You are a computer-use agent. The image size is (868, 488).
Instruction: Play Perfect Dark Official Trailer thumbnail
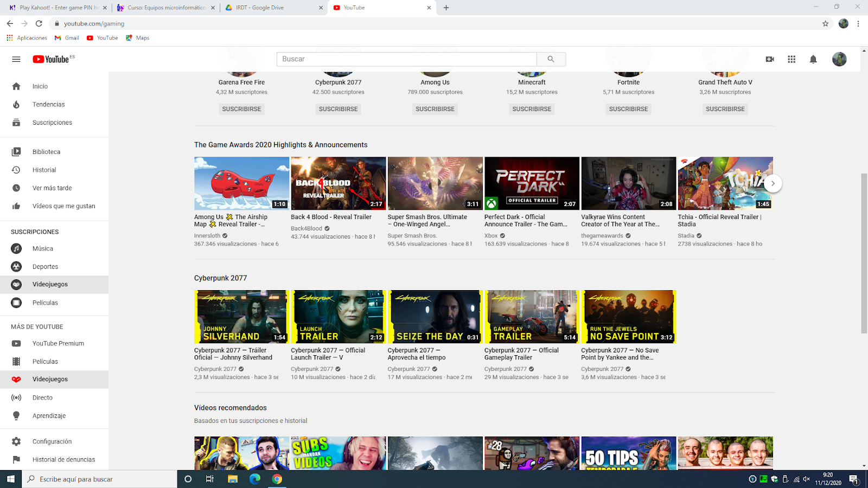pos(532,183)
